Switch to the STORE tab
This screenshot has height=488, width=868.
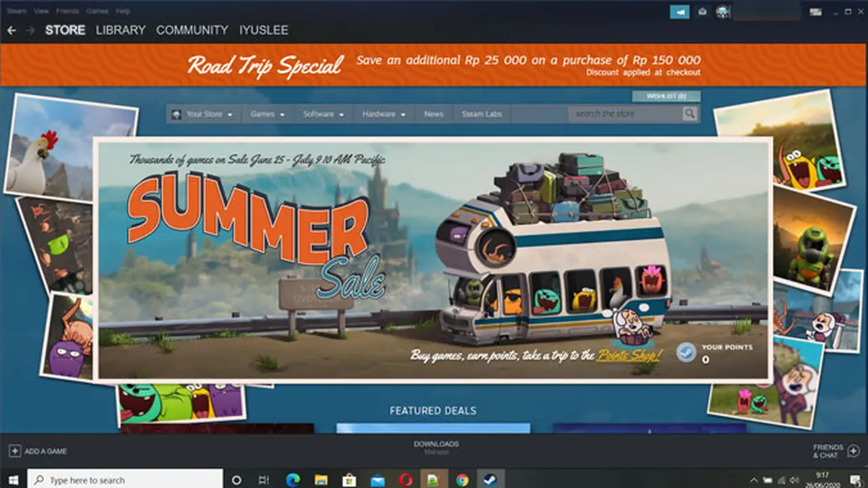[x=65, y=30]
